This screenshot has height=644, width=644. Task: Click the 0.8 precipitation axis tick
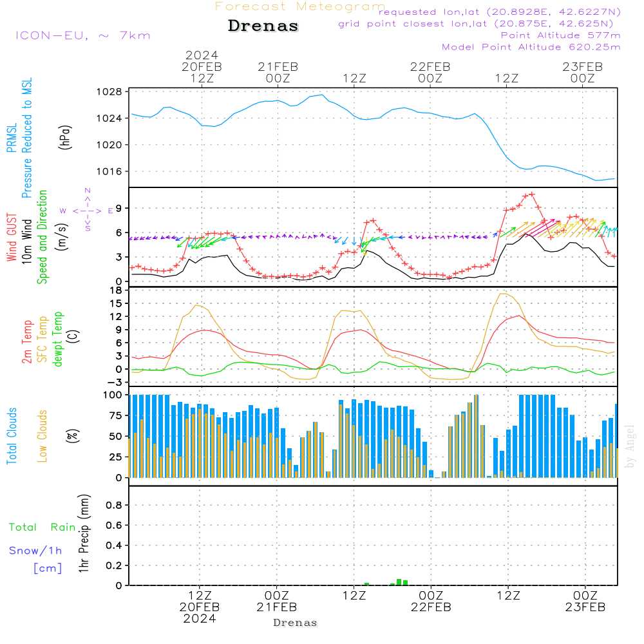(114, 505)
